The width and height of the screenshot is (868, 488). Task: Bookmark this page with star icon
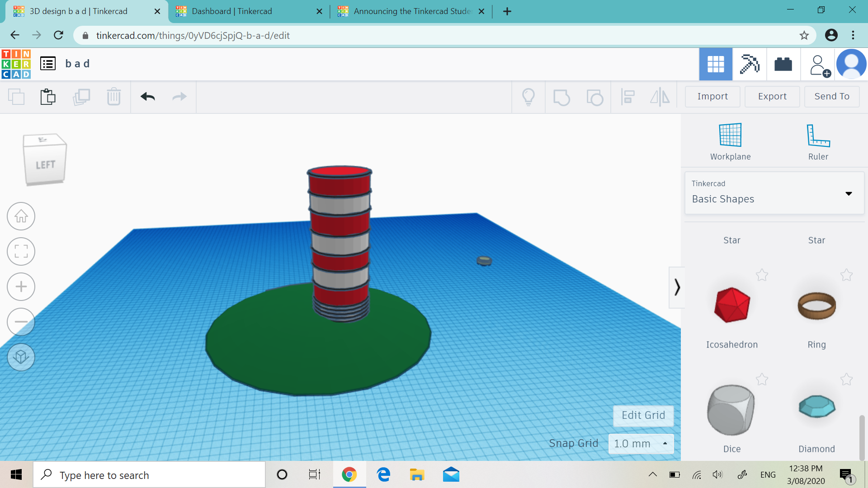pos(804,35)
